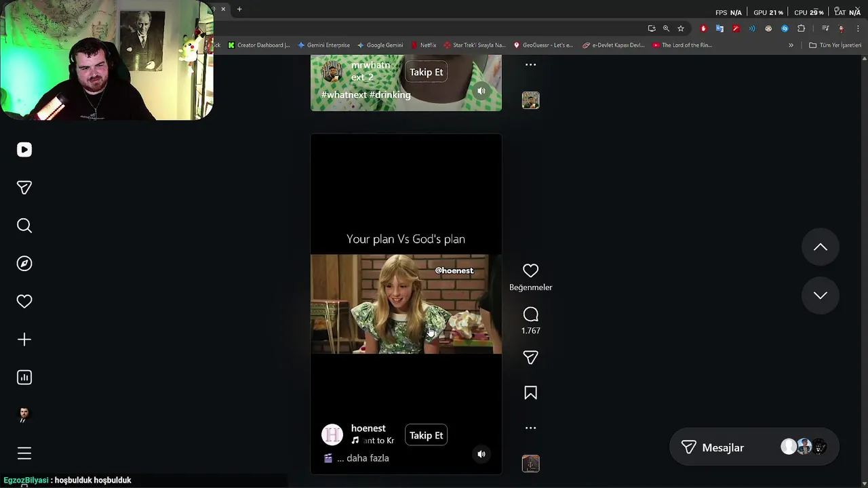
Task: Open Messages paper-plane icon in left sidebar
Action: coord(24,188)
